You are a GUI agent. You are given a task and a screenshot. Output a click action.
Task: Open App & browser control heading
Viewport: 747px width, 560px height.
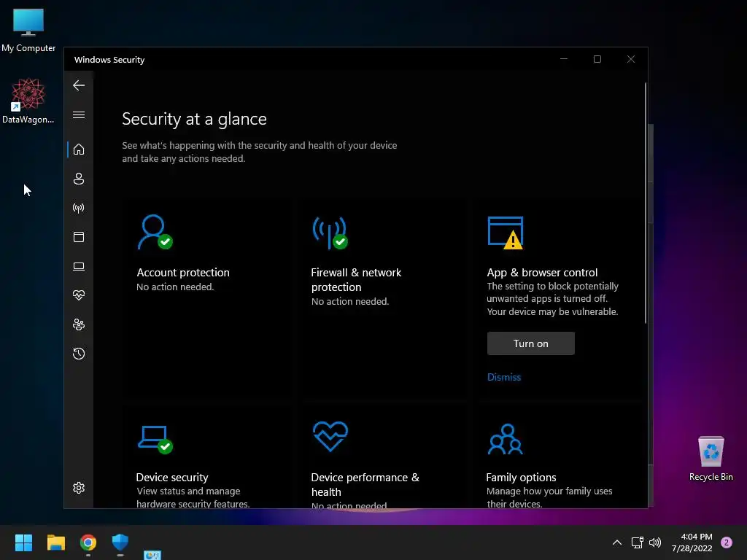542,273
